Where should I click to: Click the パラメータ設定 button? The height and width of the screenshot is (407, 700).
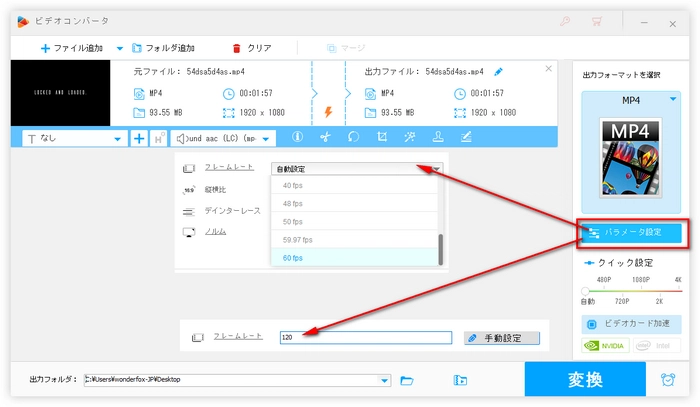pos(631,232)
